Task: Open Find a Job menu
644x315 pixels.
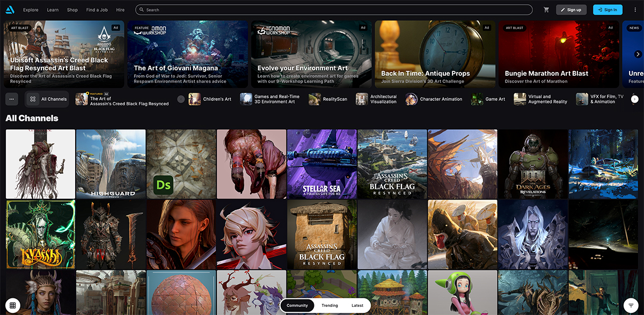Action: click(97, 10)
